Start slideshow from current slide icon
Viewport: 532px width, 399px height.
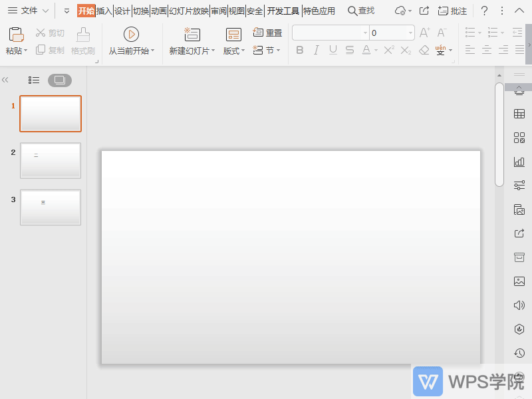[131, 35]
